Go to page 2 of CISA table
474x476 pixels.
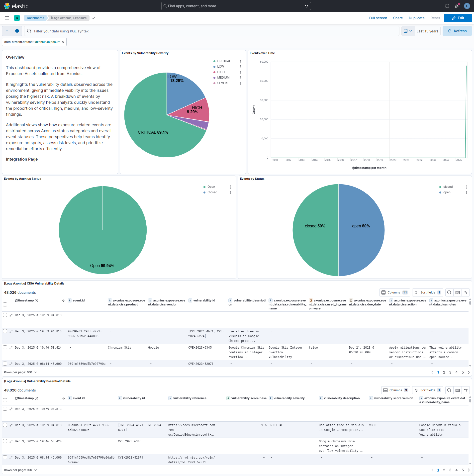(444, 372)
